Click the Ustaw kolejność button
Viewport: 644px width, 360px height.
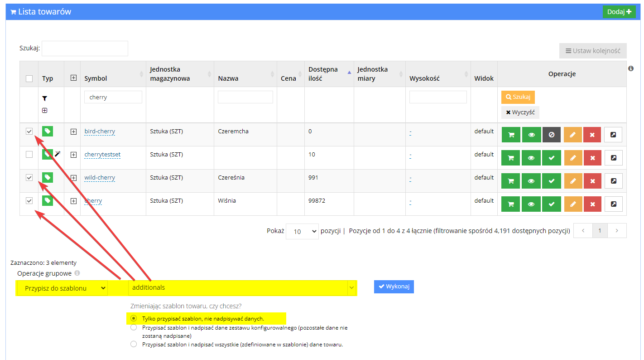click(593, 51)
